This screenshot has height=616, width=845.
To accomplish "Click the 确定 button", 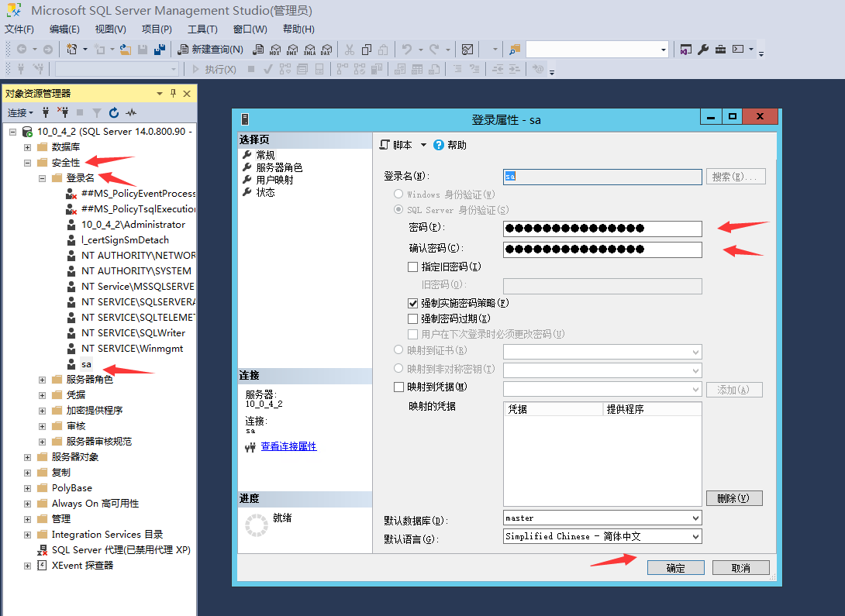I will [675, 568].
